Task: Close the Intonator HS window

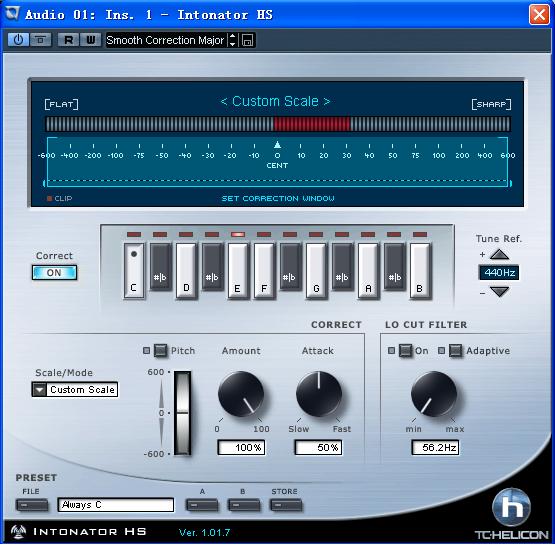Action: pos(539,15)
